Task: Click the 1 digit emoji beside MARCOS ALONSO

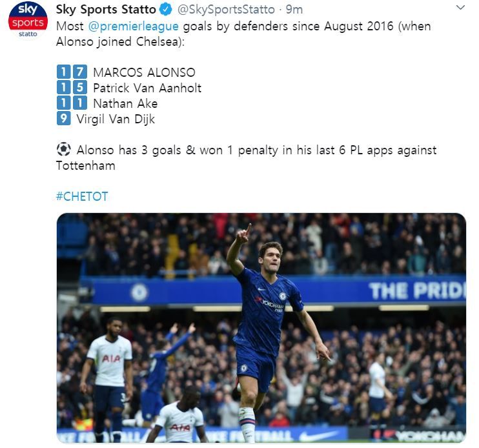Action: coord(63,72)
